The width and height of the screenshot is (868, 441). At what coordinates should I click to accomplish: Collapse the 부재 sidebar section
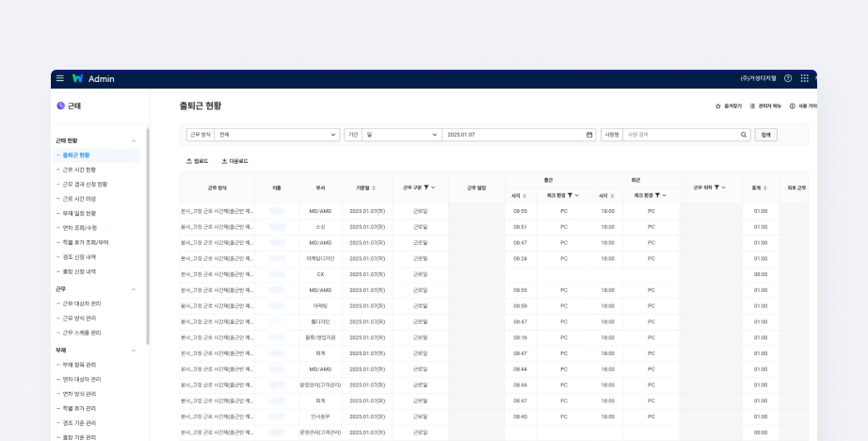click(134, 350)
